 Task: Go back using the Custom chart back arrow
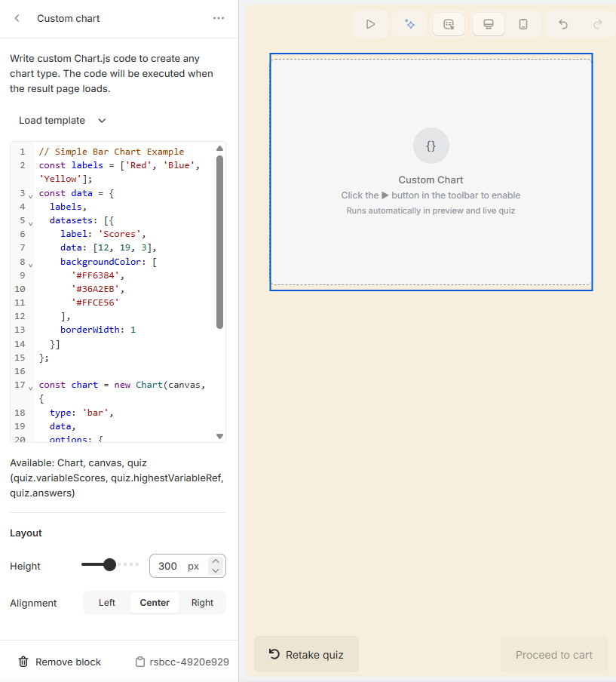point(17,17)
